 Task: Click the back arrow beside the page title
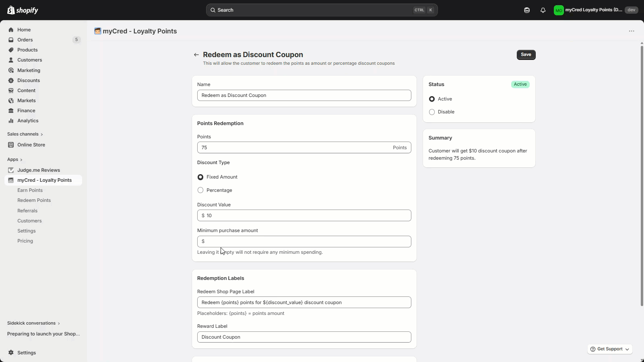pos(196,55)
